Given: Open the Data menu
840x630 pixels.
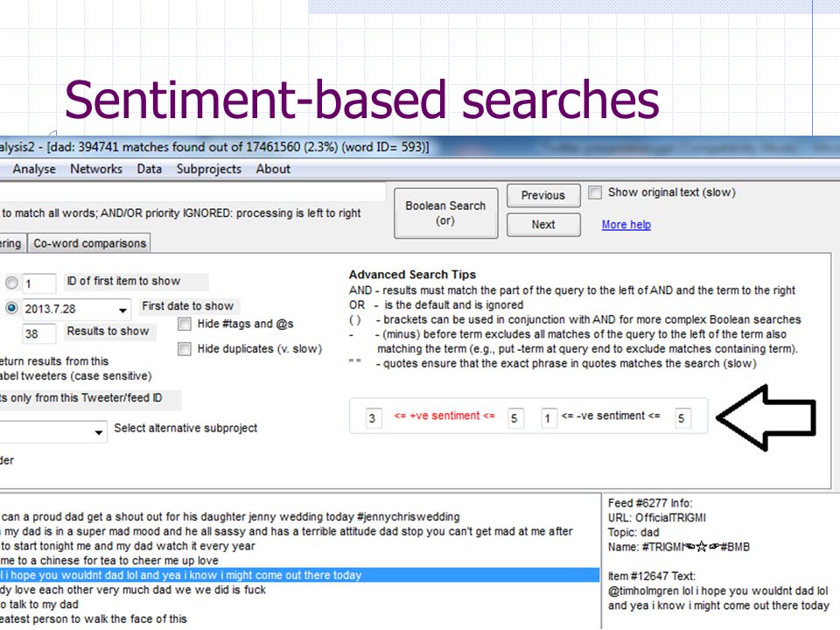Looking at the screenshot, I should [x=149, y=169].
